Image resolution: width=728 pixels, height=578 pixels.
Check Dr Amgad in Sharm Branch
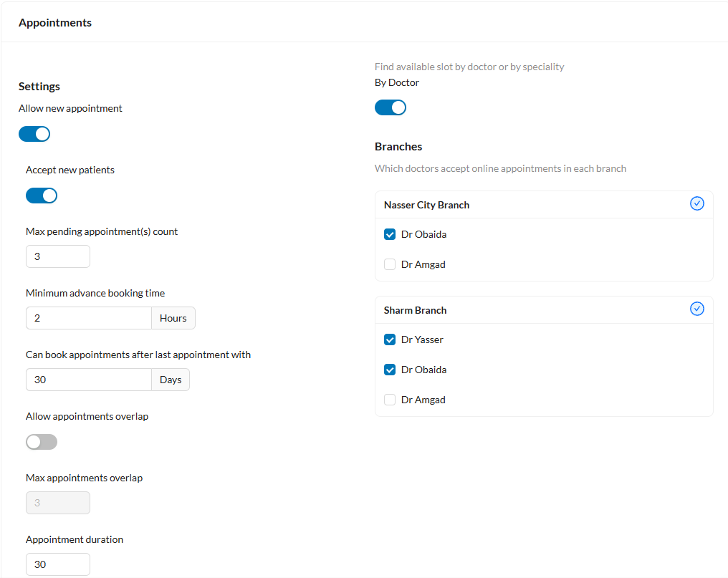click(390, 400)
